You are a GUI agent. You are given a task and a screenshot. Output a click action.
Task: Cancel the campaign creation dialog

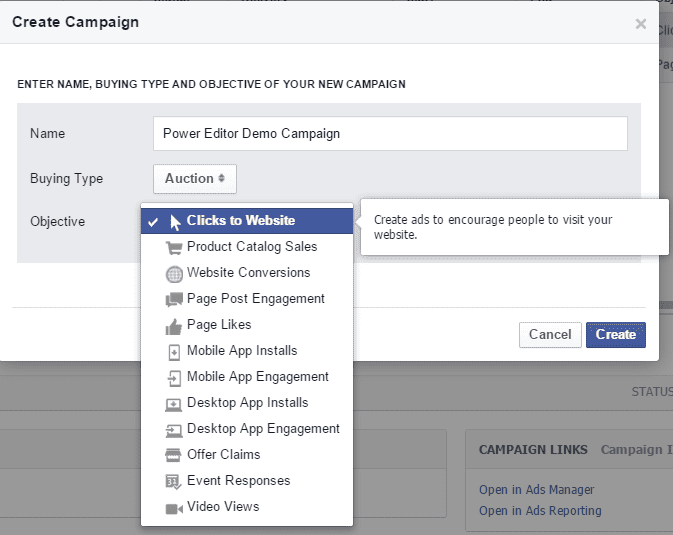click(x=550, y=334)
